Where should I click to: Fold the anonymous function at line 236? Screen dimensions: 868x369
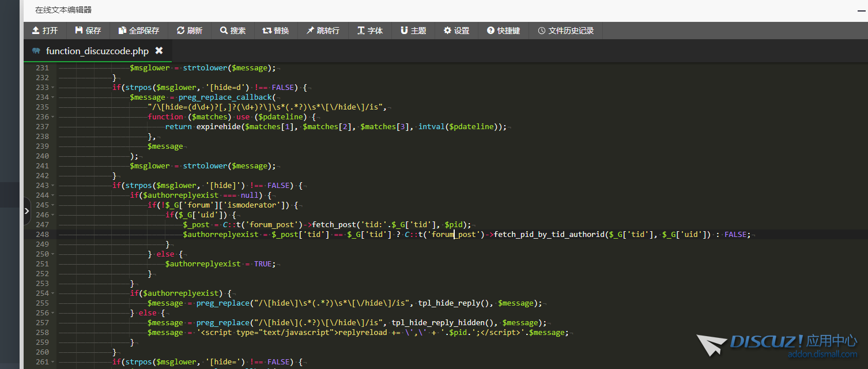pos(53,117)
